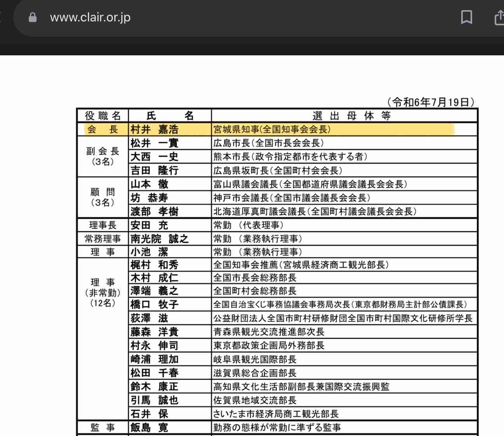
Task: Select the date text 令和6年7月19日
Action: (431, 102)
